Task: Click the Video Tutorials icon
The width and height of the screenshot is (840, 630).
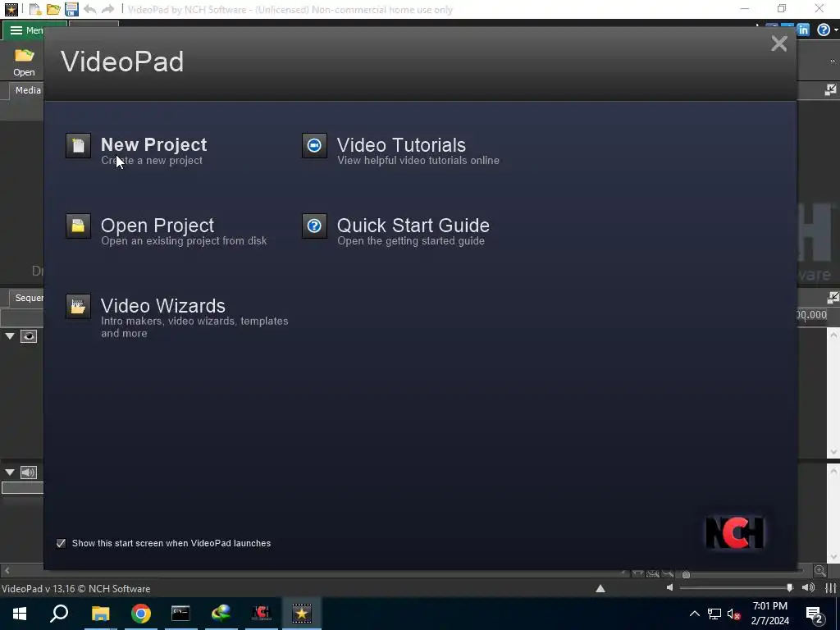Action: (314, 146)
